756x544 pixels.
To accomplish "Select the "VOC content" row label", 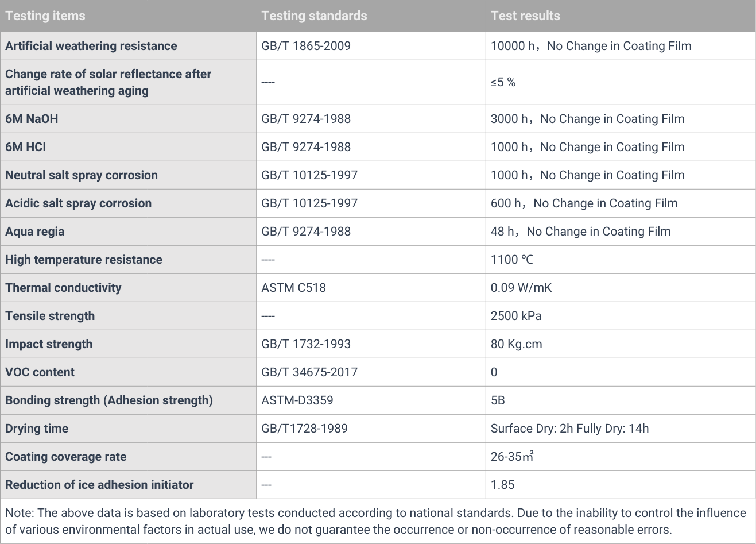I will pyautogui.click(x=40, y=372).
